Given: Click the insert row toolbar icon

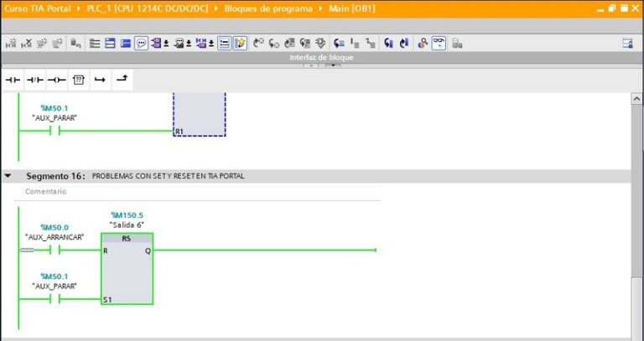Looking at the screenshot, I should (x=42, y=43).
